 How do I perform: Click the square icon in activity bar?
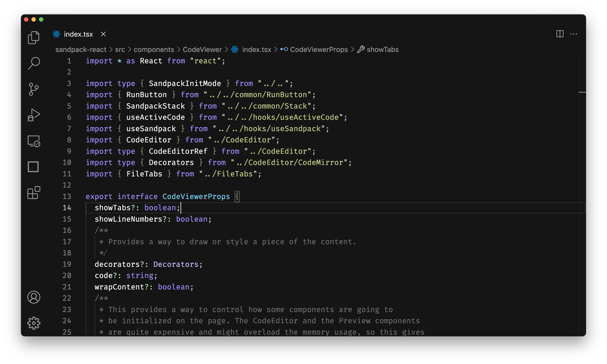click(x=33, y=167)
